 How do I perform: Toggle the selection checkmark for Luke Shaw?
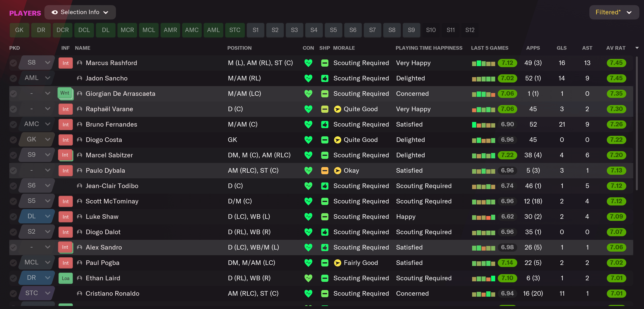13,217
